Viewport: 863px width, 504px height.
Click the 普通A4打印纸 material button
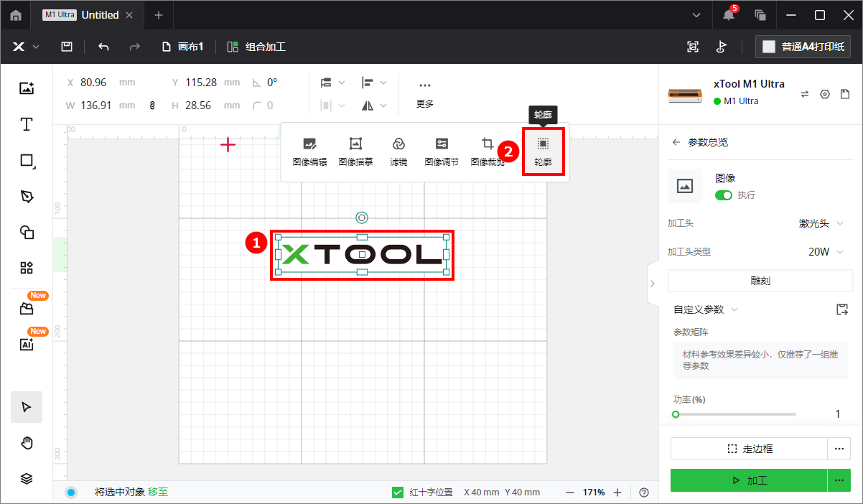pos(803,47)
